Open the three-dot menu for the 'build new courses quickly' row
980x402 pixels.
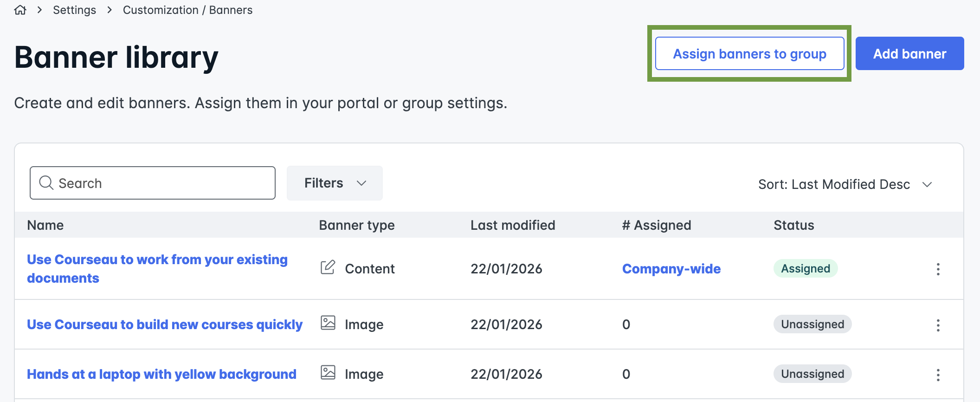[x=938, y=325]
